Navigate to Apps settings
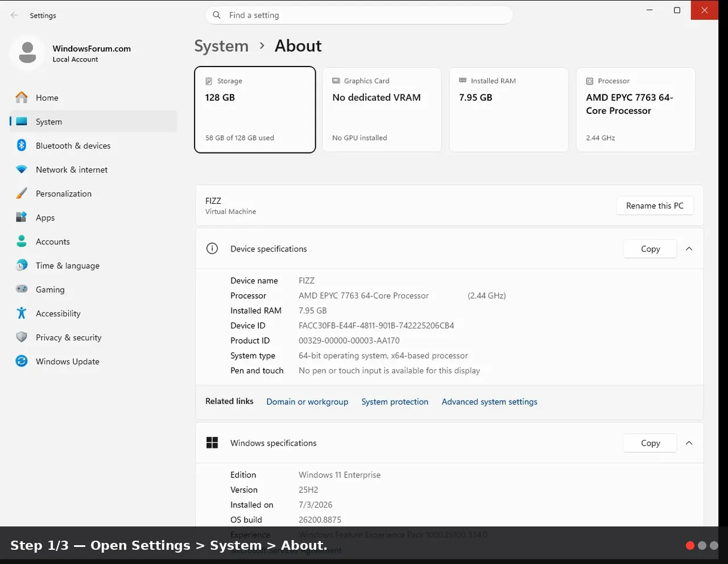 coord(93,217)
